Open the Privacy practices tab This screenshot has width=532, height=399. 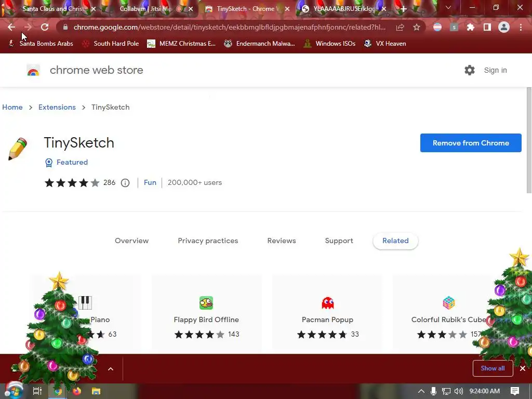click(208, 241)
